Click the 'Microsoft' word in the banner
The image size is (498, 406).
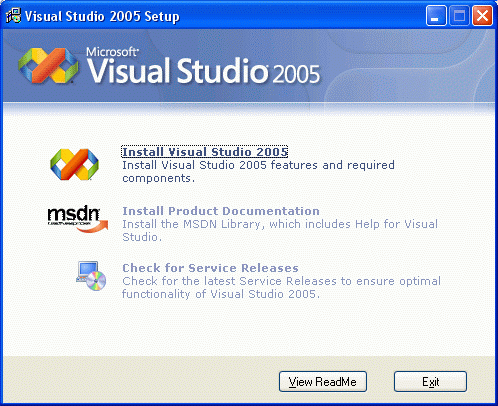coord(112,52)
